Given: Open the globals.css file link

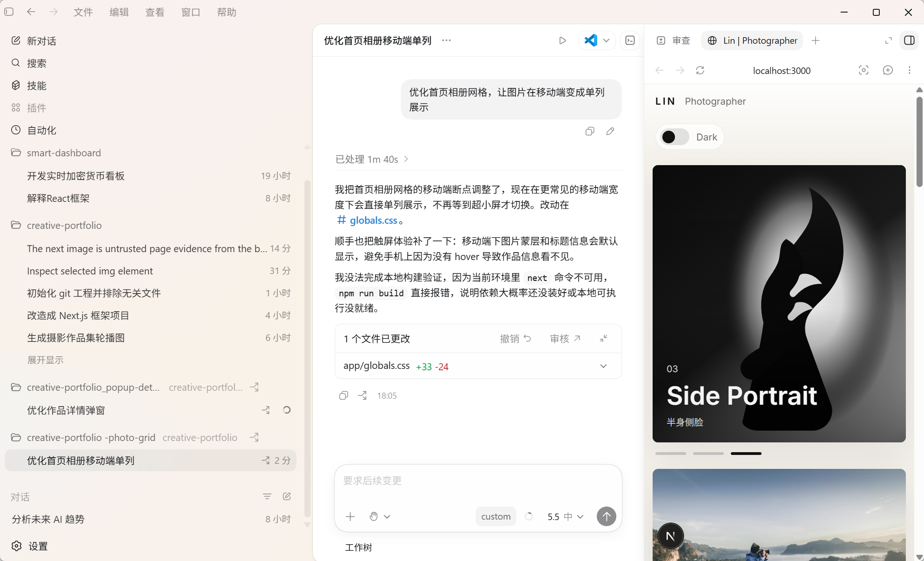Looking at the screenshot, I should pos(368,220).
